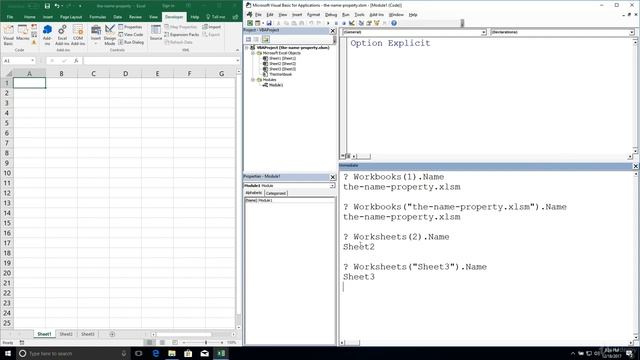Collapse the Modules folder in the tree

pyautogui.click(x=253, y=80)
